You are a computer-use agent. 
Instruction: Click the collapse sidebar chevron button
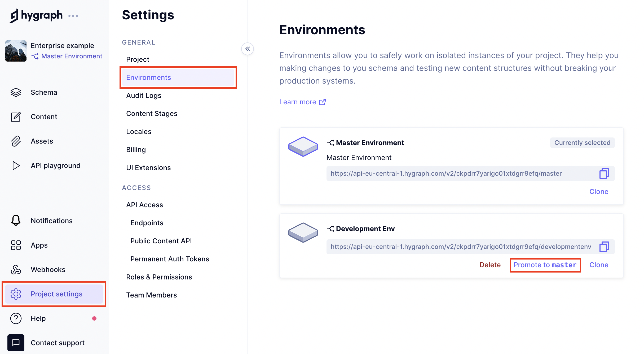tap(247, 49)
